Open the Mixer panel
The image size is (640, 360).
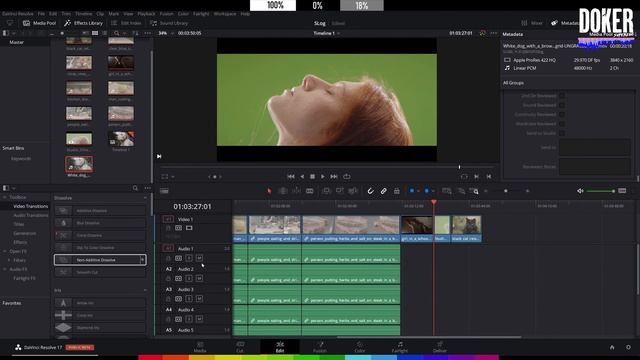(532, 23)
